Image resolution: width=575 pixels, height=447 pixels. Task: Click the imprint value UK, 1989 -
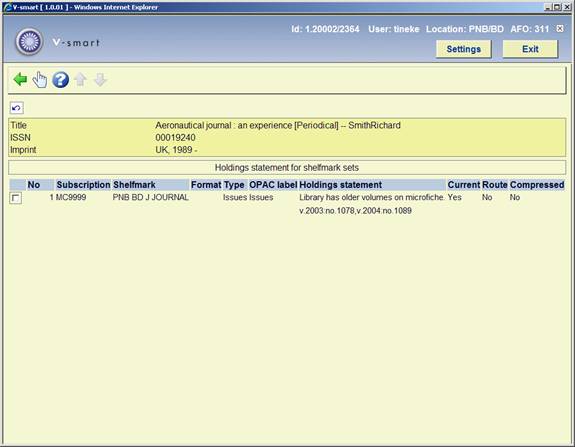(176, 150)
